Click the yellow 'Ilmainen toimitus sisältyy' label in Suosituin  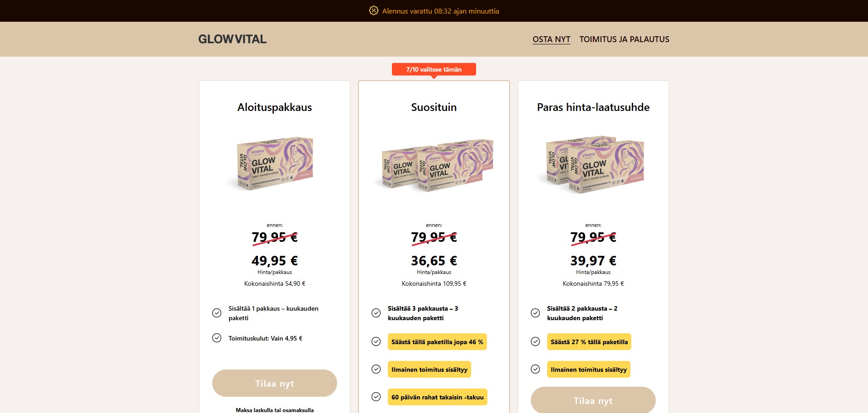429,370
